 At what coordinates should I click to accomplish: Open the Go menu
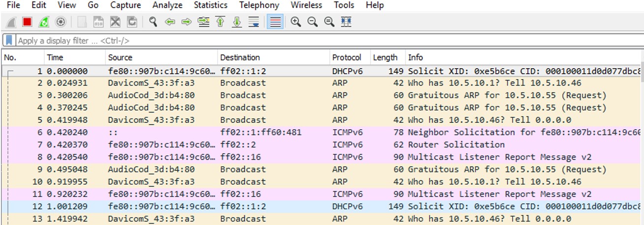pyautogui.click(x=93, y=5)
